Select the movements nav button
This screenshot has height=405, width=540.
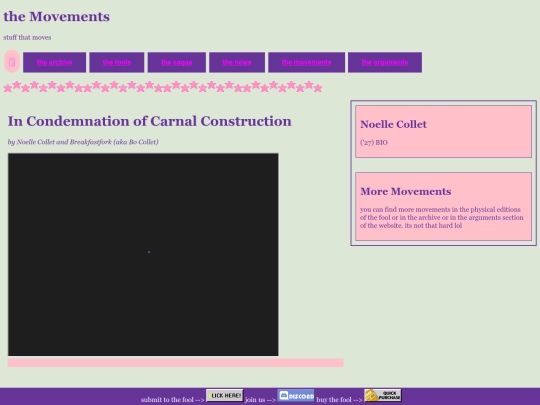coord(307,62)
